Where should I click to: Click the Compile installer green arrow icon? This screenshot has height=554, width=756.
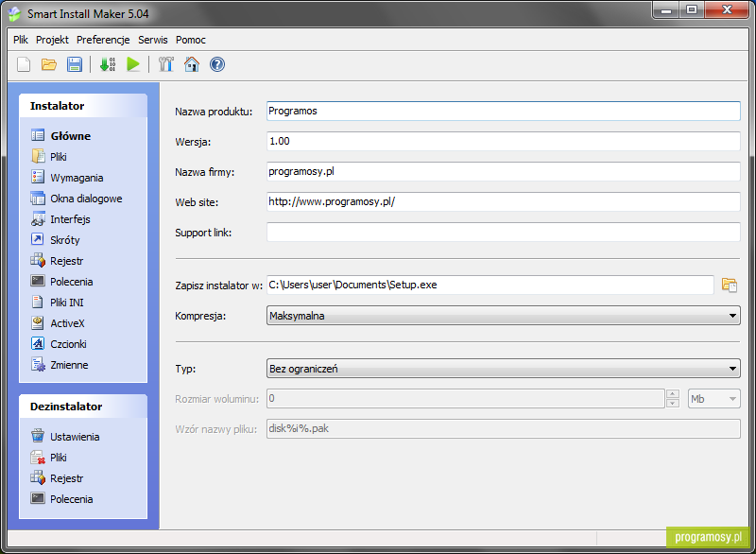pyautogui.click(x=108, y=64)
